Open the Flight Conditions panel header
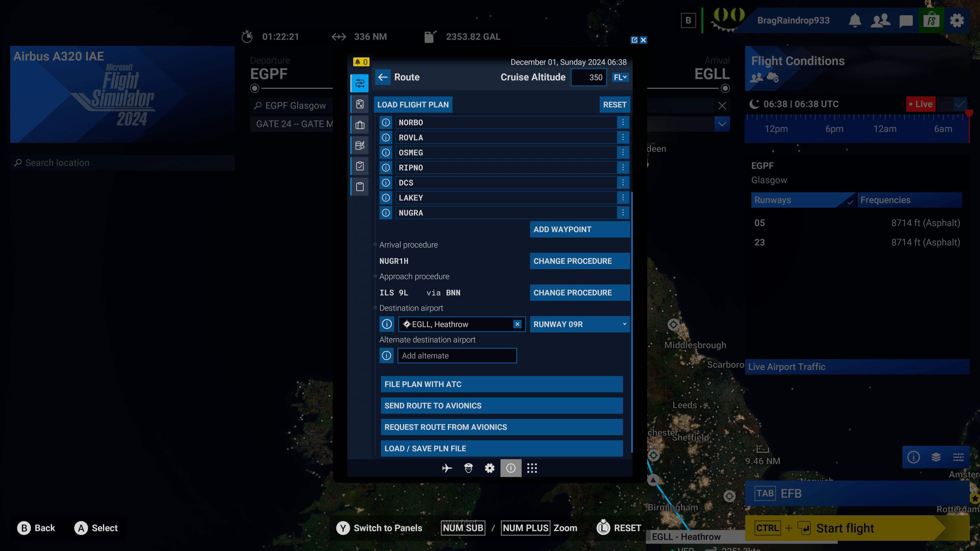 (857, 68)
